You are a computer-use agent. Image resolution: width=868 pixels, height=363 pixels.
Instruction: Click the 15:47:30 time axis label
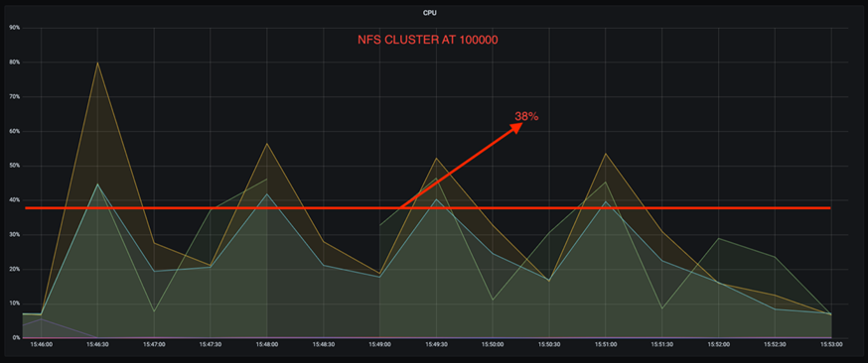(211, 344)
